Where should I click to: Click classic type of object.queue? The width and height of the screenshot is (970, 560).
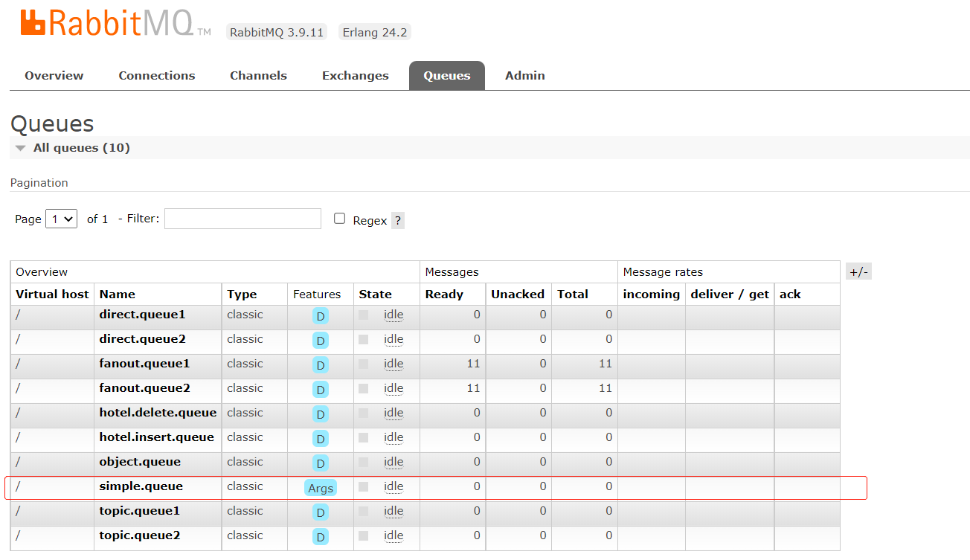point(245,462)
